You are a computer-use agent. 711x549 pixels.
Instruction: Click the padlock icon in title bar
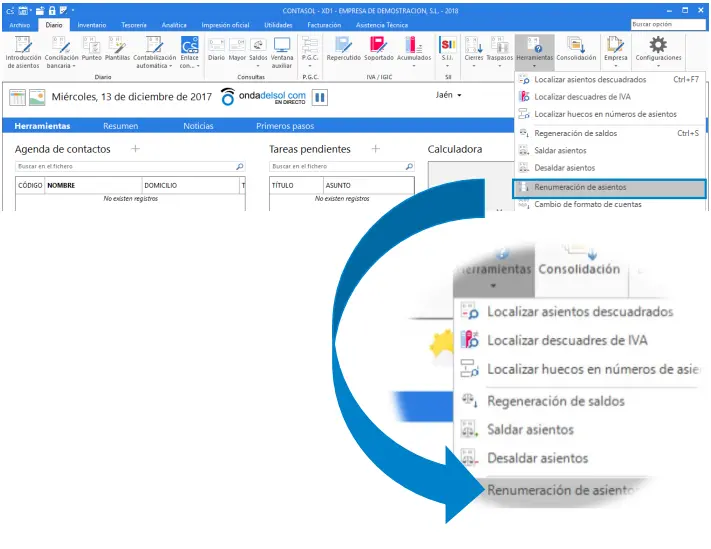click(52, 10)
